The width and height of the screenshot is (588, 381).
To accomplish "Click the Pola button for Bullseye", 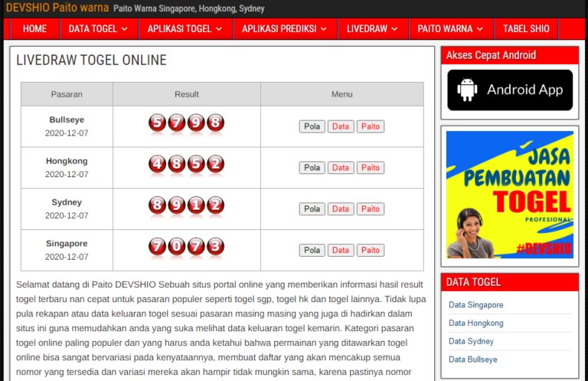I will click(312, 126).
